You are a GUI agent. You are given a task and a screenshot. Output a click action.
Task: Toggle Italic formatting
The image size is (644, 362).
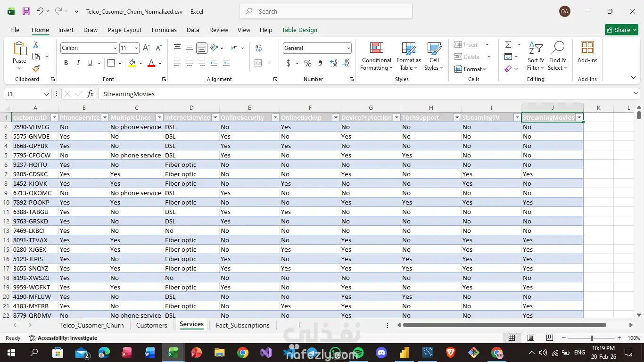coord(78,63)
